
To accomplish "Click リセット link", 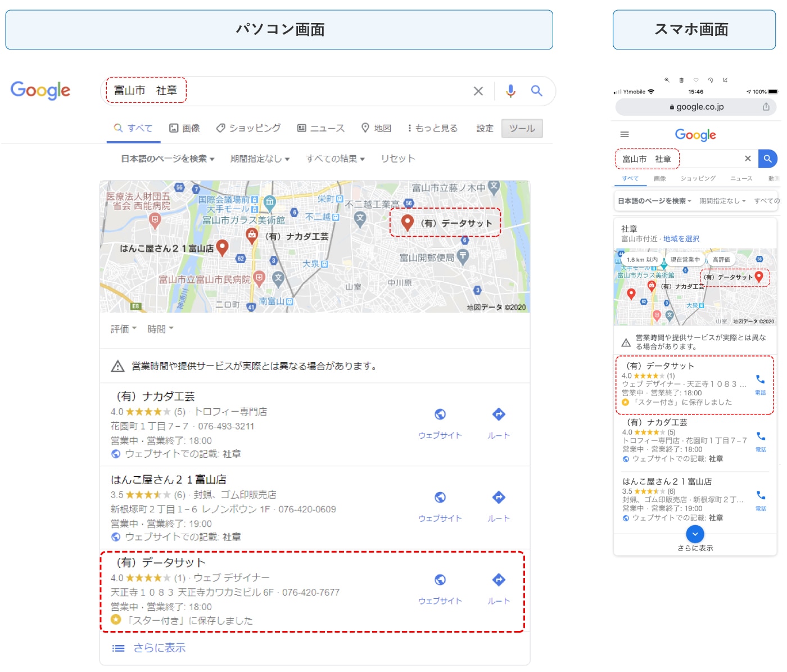I will click(398, 159).
